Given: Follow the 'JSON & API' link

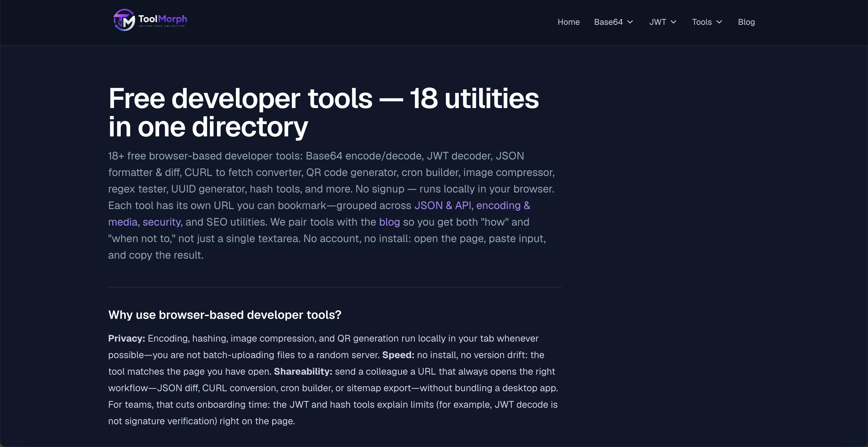Looking at the screenshot, I should (x=443, y=205).
